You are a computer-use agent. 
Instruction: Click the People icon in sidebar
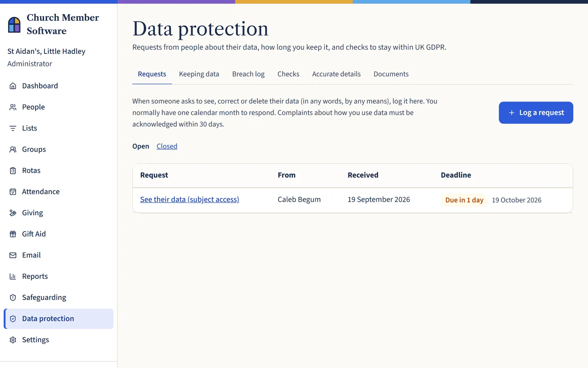tap(13, 107)
